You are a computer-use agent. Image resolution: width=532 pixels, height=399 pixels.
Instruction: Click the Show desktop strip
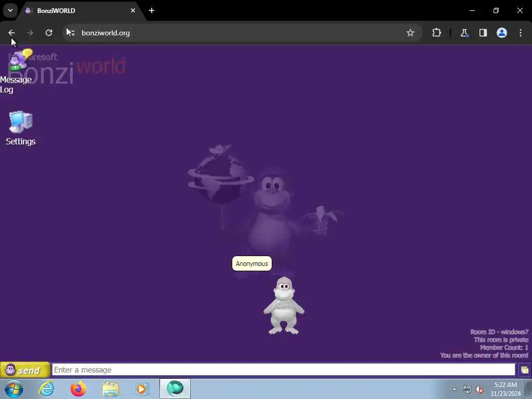tap(528, 389)
